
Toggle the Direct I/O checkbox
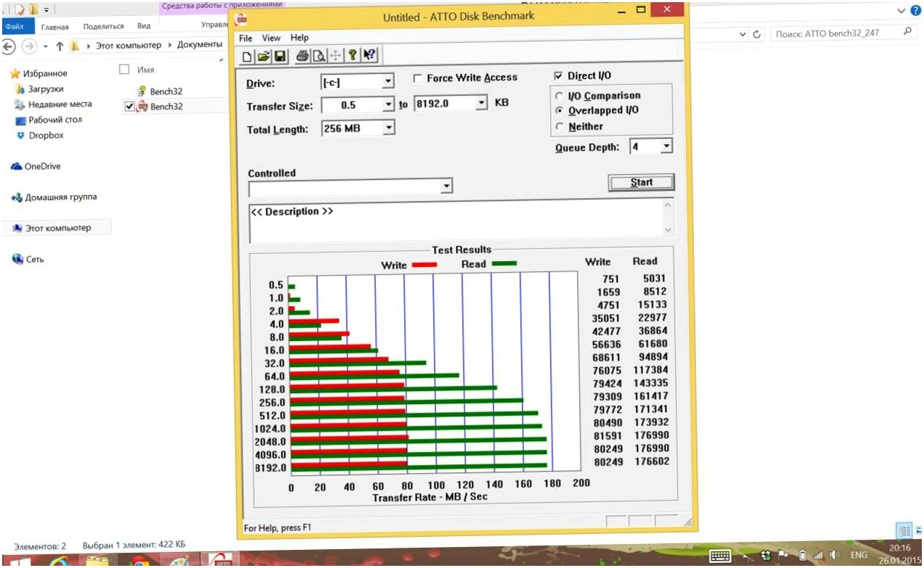[558, 75]
